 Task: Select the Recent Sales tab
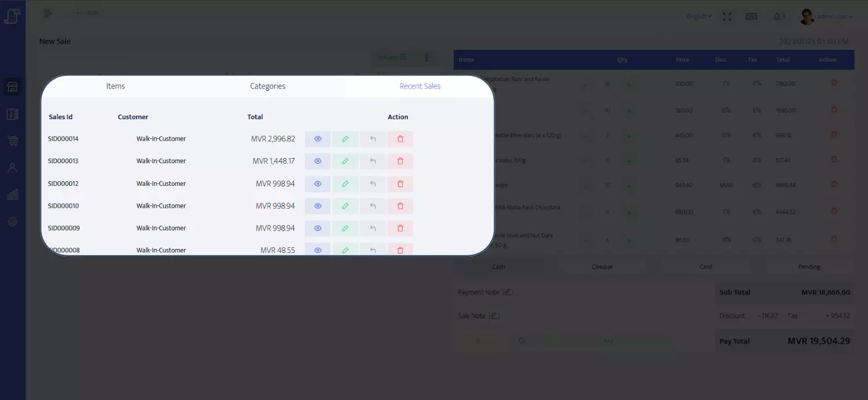coord(420,86)
